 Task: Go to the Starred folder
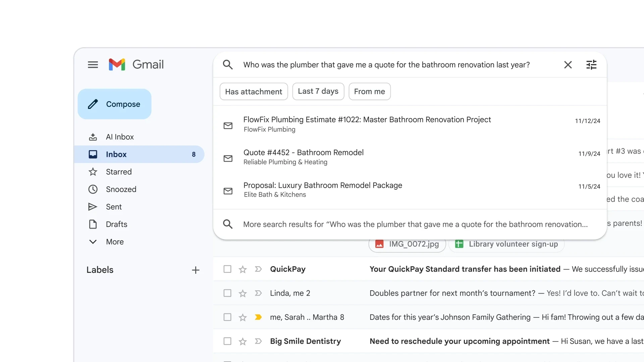point(118,172)
